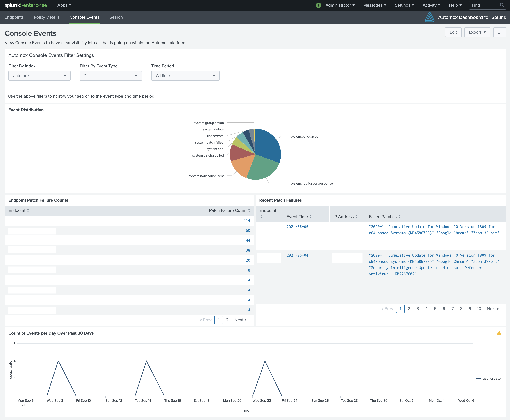Click the Edit dashboard button

pos(453,32)
